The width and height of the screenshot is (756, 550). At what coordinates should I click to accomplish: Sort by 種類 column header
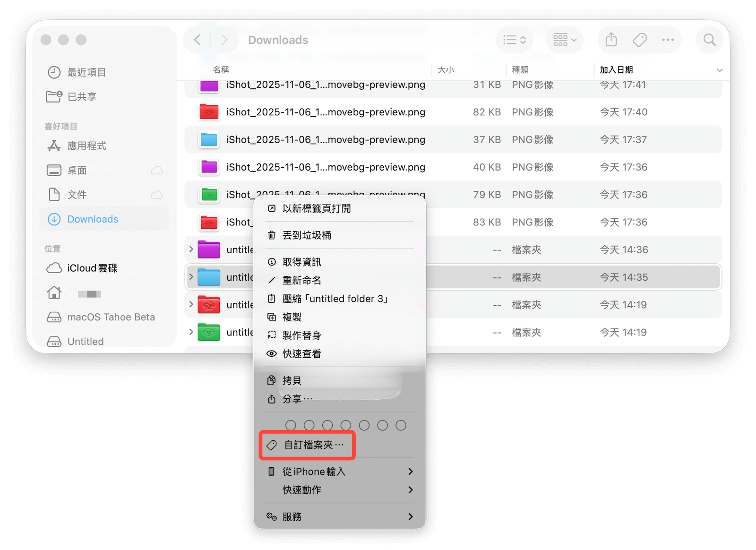point(520,70)
